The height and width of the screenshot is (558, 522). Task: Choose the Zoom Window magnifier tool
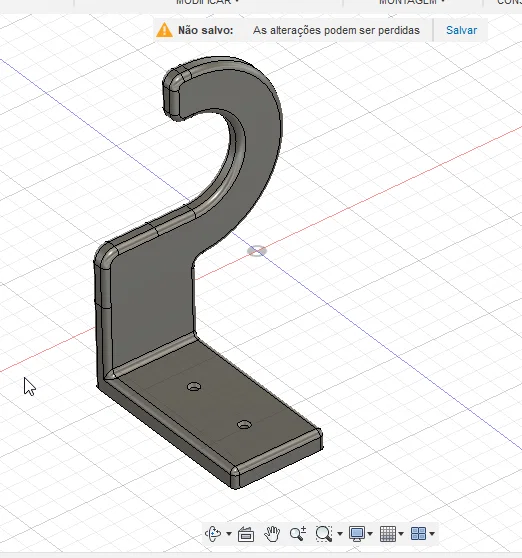[x=324, y=533]
